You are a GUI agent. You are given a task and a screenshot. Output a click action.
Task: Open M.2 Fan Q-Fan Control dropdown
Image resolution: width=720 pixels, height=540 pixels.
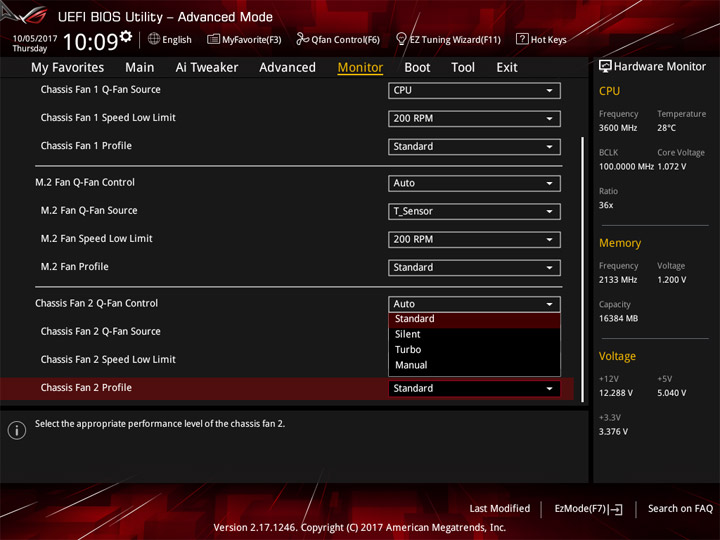(474, 183)
